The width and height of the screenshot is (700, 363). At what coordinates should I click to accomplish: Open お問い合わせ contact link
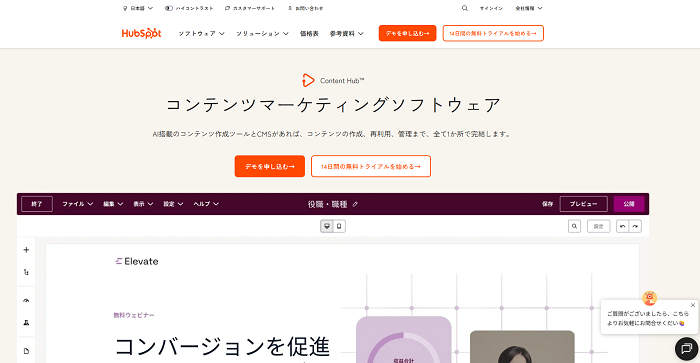point(305,8)
